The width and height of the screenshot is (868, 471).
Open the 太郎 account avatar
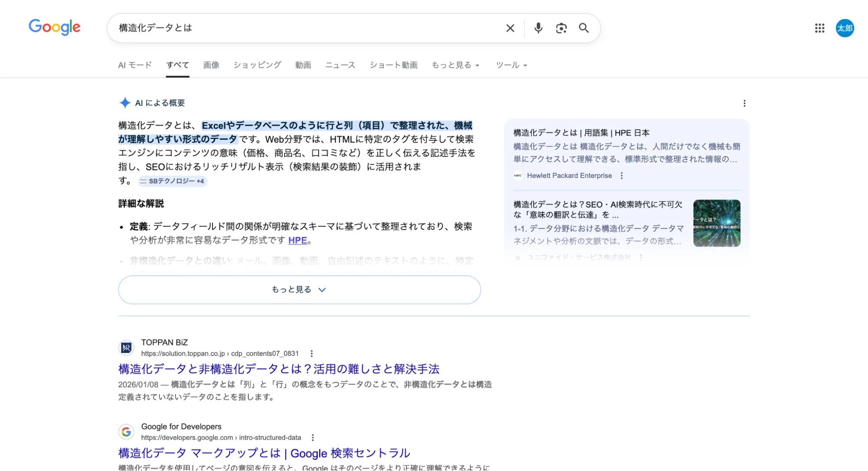tap(845, 28)
